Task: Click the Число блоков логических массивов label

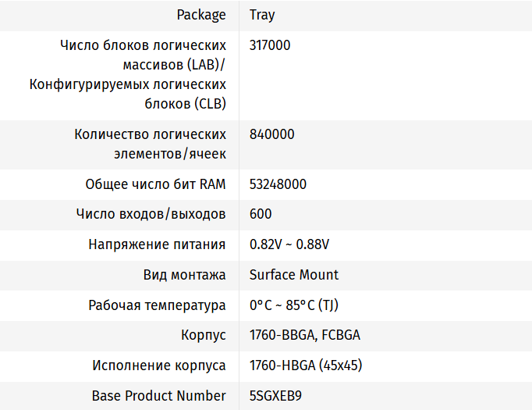Action: [143, 45]
